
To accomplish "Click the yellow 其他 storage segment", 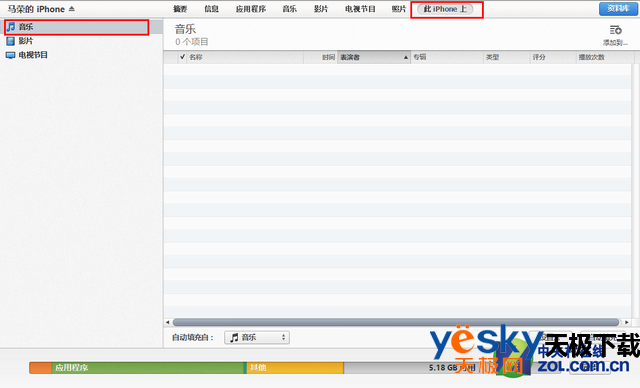I will click(295, 368).
